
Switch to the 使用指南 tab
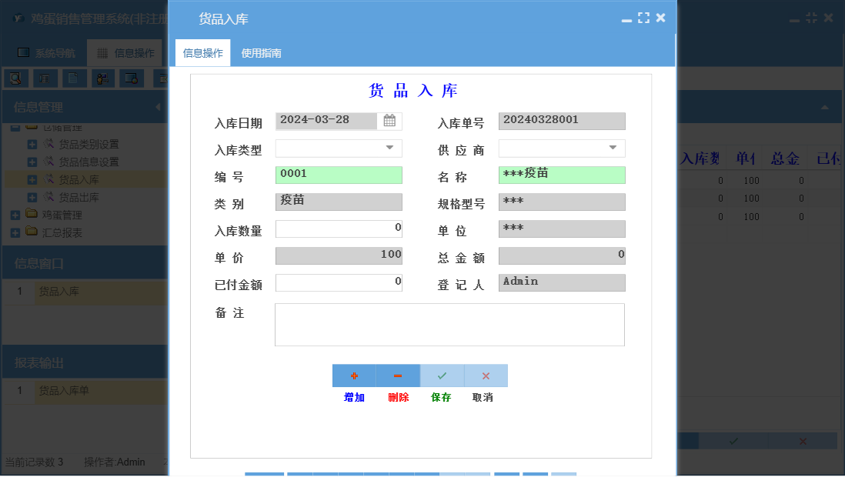click(260, 53)
